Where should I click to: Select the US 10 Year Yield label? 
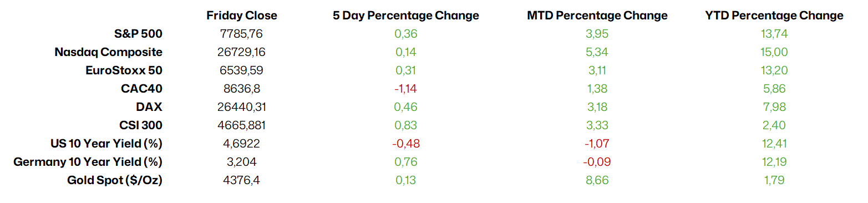[106, 144]
